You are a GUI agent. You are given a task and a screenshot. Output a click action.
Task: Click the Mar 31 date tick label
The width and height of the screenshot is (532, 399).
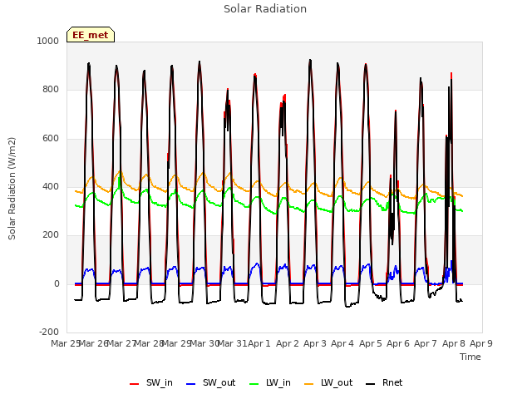(232, 343)
